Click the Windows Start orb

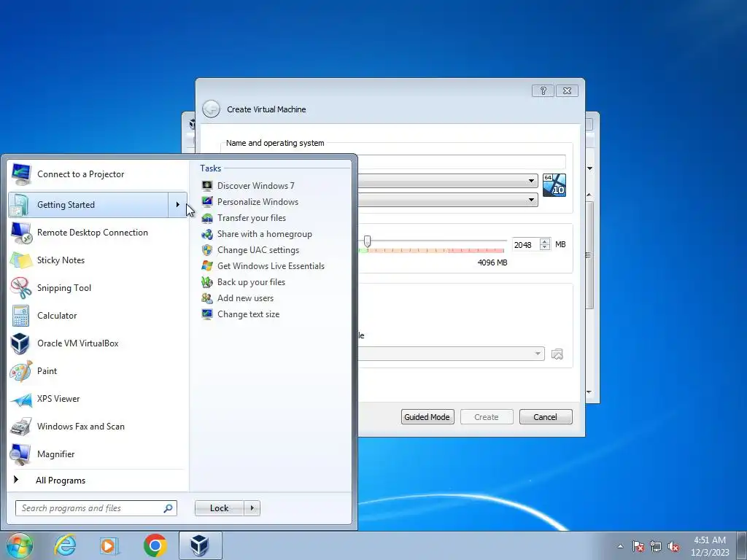click(20, 545)
